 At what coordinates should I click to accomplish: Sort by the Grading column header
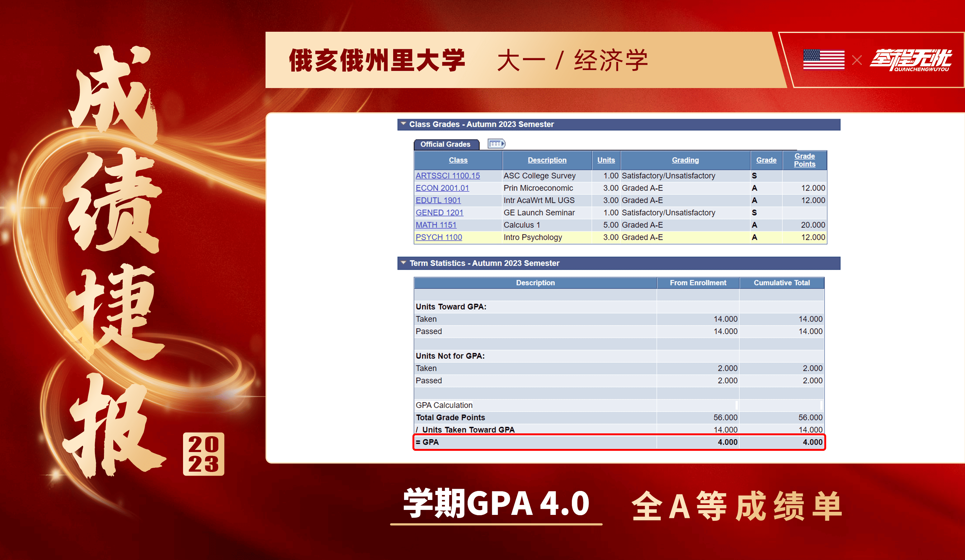point(685,160)
